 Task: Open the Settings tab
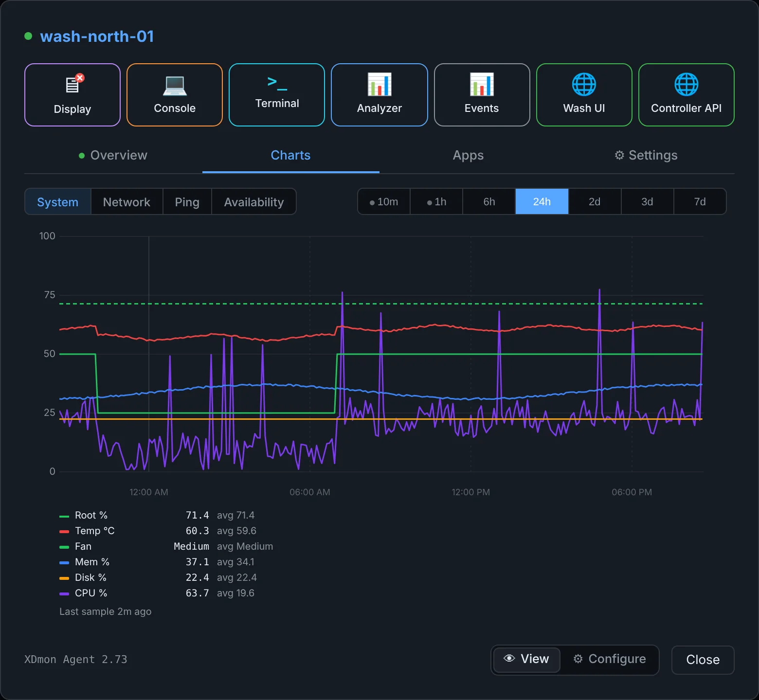coord(646,155)
